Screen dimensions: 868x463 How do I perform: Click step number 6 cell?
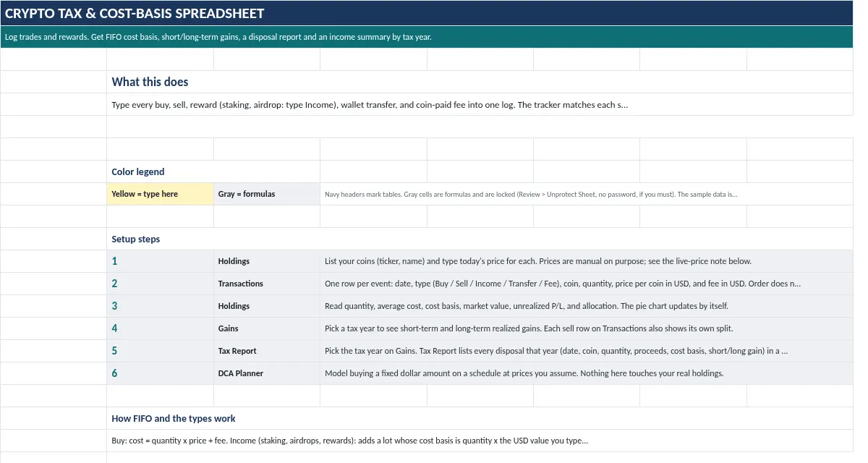(x=160, y=373)
